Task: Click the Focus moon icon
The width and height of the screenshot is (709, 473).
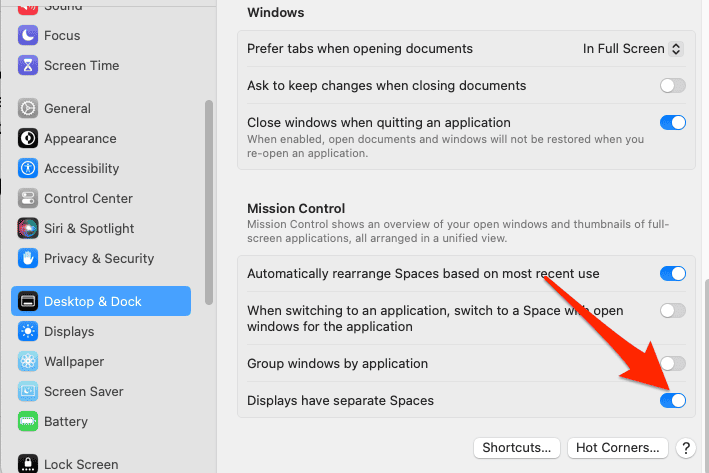Action: 28,36
